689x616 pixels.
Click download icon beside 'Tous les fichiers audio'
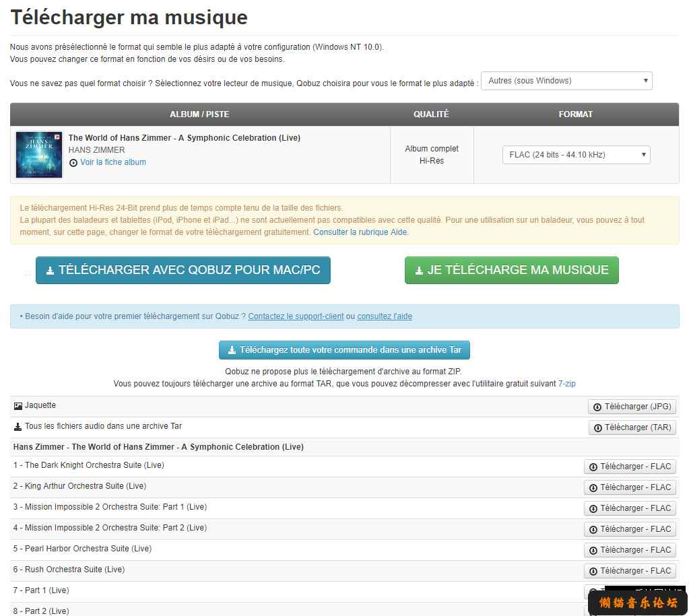tap(18, 427)
